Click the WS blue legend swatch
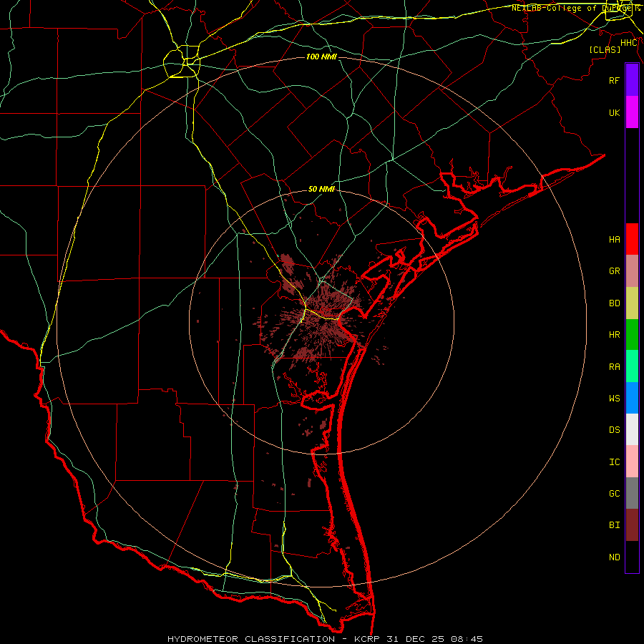The width and height of the screenshot is (644, 644). tap(632, 398)
